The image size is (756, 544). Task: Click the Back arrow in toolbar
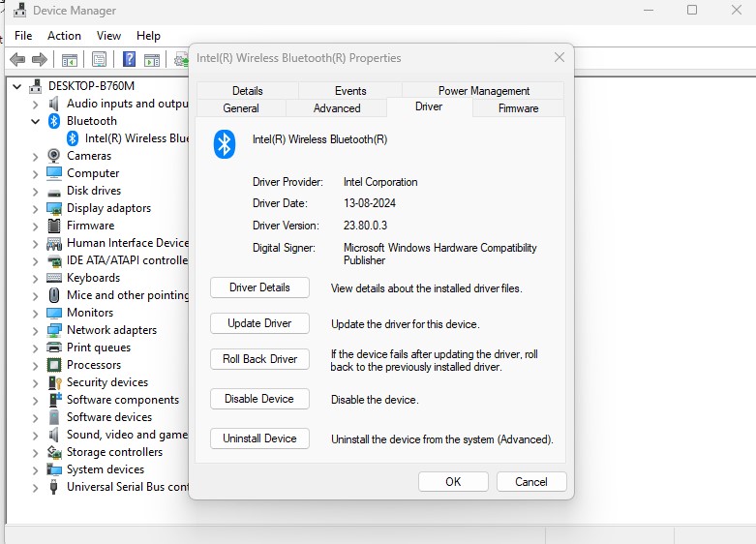point(16,60)
